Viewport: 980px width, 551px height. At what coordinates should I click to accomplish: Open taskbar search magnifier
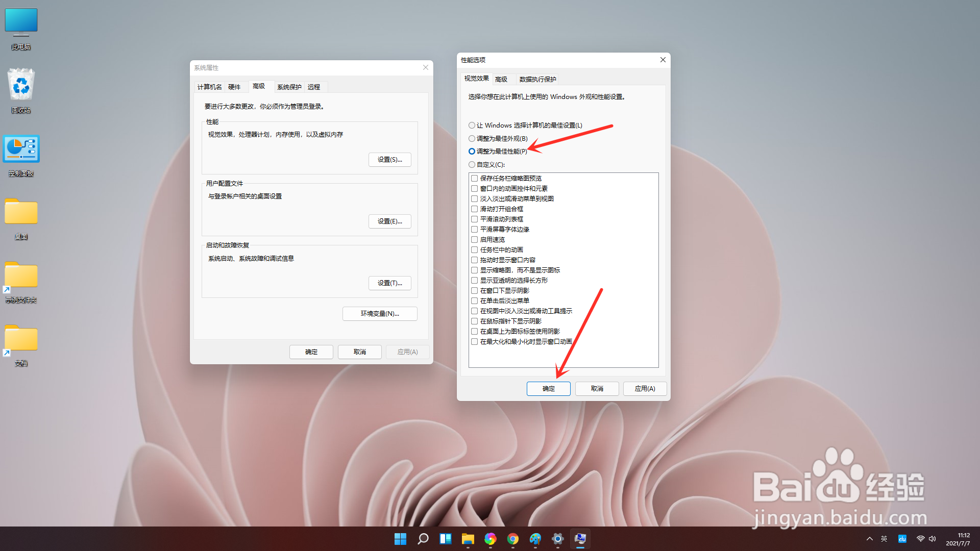423,539
